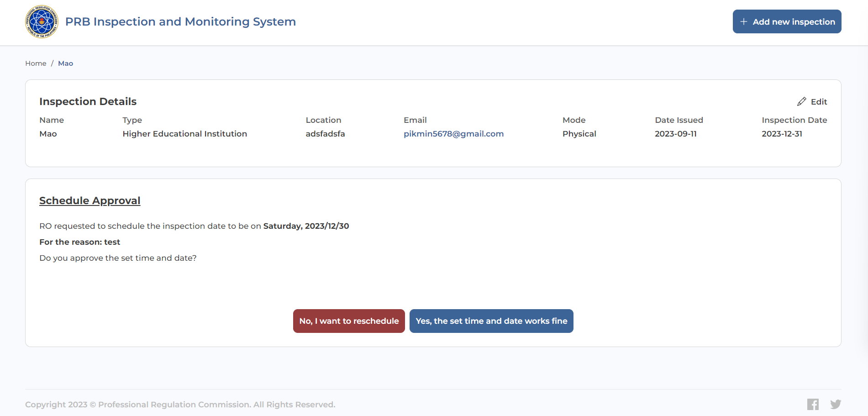
Task: Open the Facebook icon in footer
Action: pyautogui.click(x=813, y=404)
